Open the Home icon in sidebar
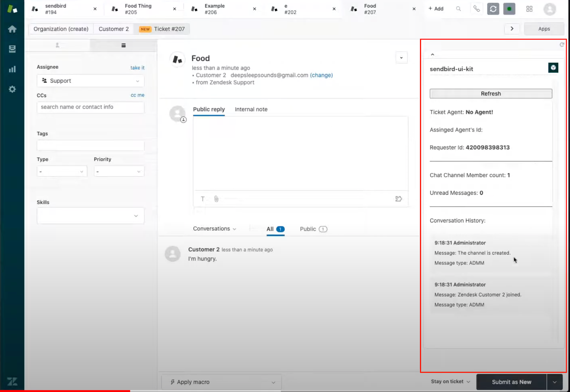 click(x=12, y=29)
